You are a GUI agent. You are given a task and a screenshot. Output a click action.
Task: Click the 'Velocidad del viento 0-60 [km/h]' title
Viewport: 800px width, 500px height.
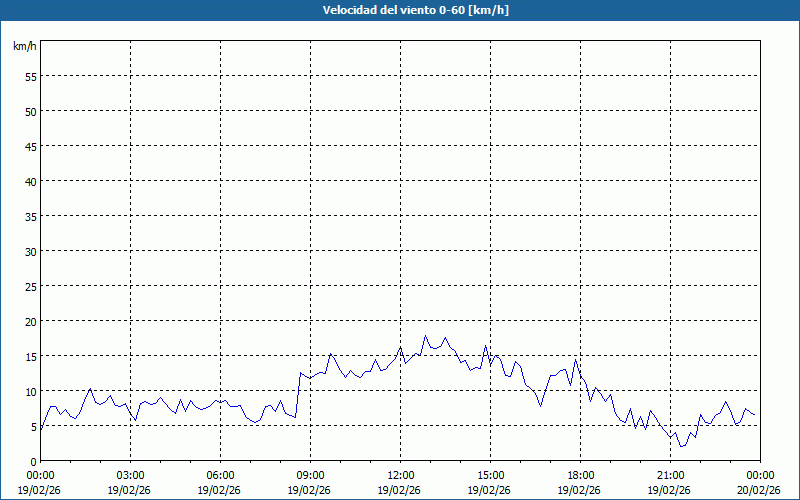click(x=400, y=11)
